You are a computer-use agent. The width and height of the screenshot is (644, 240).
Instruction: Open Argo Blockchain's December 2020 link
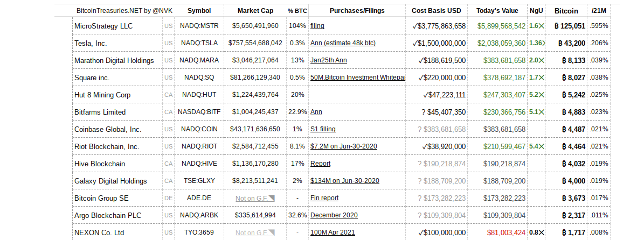click(x=334, y=215)
